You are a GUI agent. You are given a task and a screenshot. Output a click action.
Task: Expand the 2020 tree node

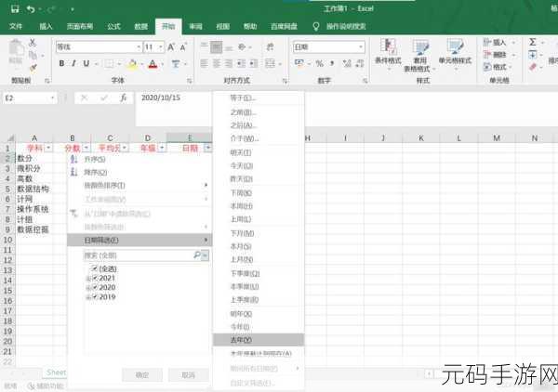88,288
